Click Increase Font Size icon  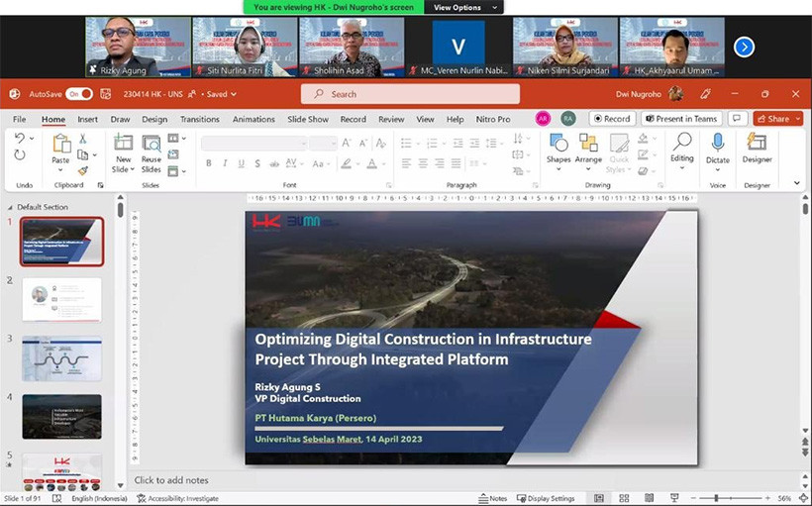click(347, 143)
